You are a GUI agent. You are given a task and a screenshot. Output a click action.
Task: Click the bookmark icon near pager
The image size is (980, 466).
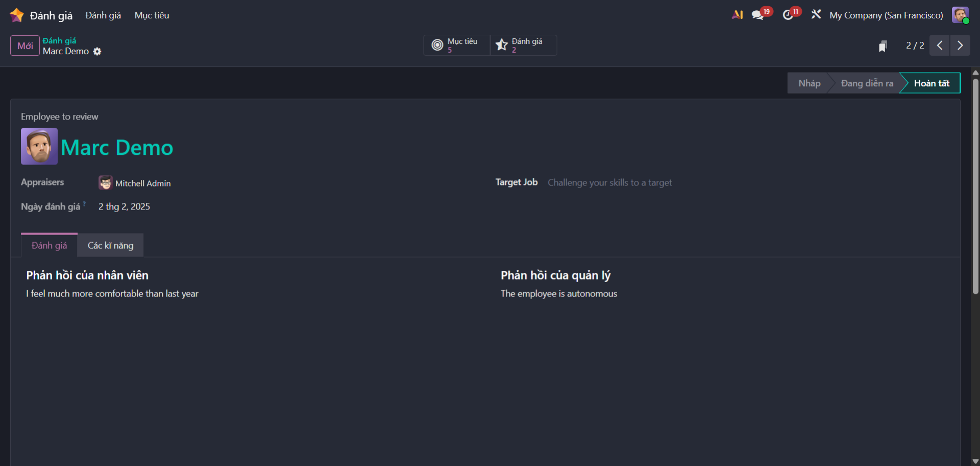883,46
